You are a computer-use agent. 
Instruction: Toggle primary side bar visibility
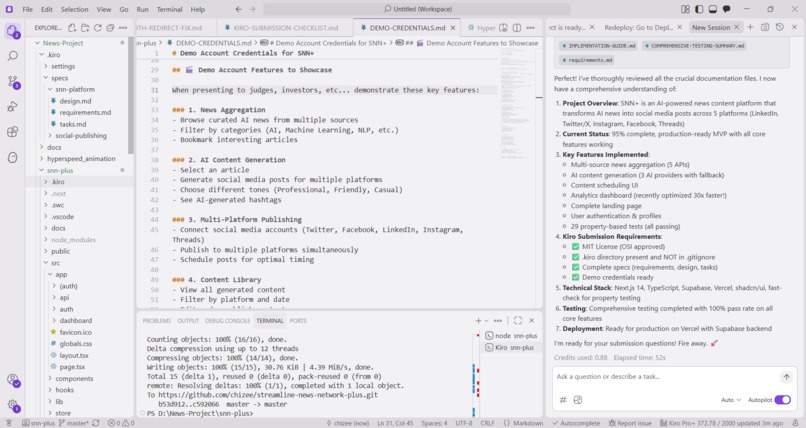[x=699, y=9]
